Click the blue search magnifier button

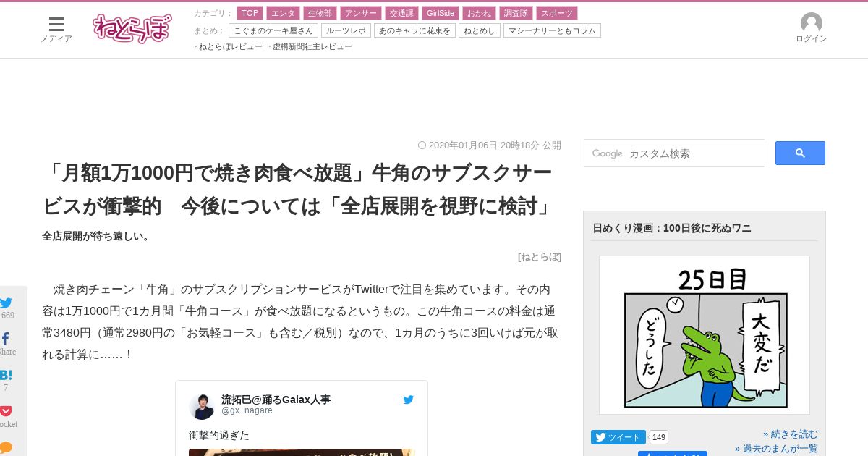click(800, 153)
